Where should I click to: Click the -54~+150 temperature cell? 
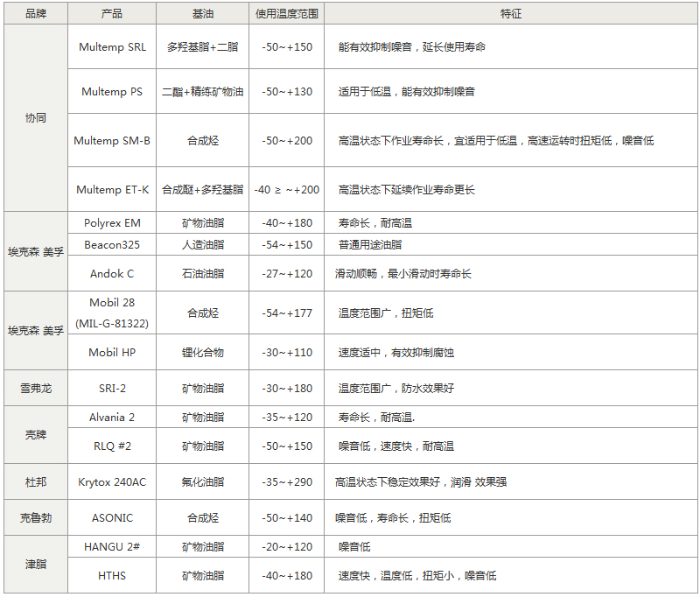pyautogui.click(x=287, y=245)
